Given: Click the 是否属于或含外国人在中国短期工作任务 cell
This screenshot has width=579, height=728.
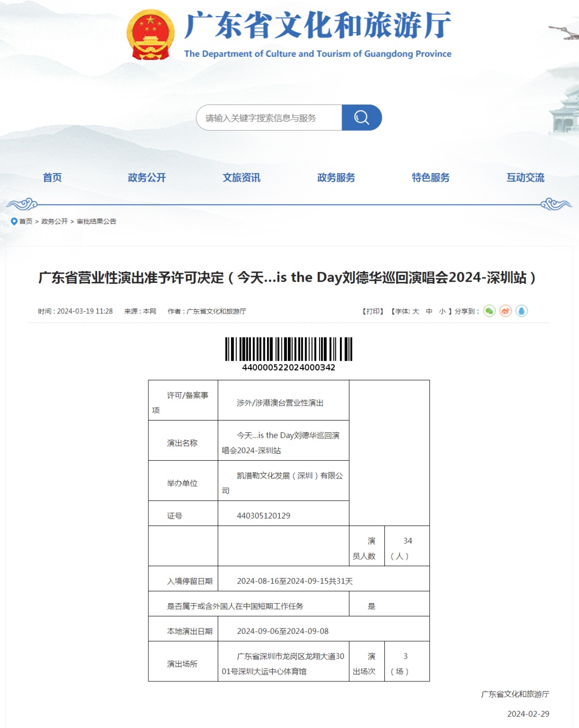Looking at the screenshot, I should (x=249, y=604).
